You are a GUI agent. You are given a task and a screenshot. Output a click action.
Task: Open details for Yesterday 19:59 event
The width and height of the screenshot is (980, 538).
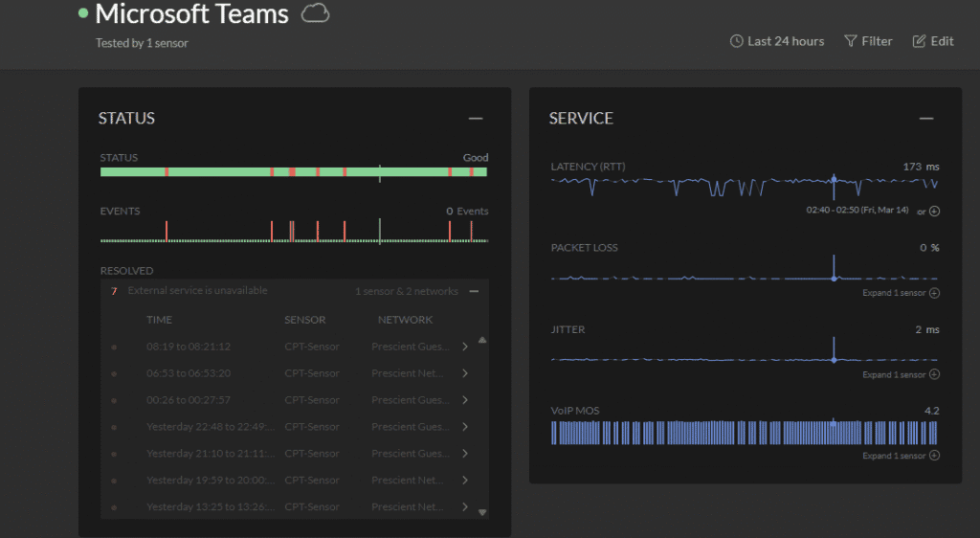coord(465,481)
